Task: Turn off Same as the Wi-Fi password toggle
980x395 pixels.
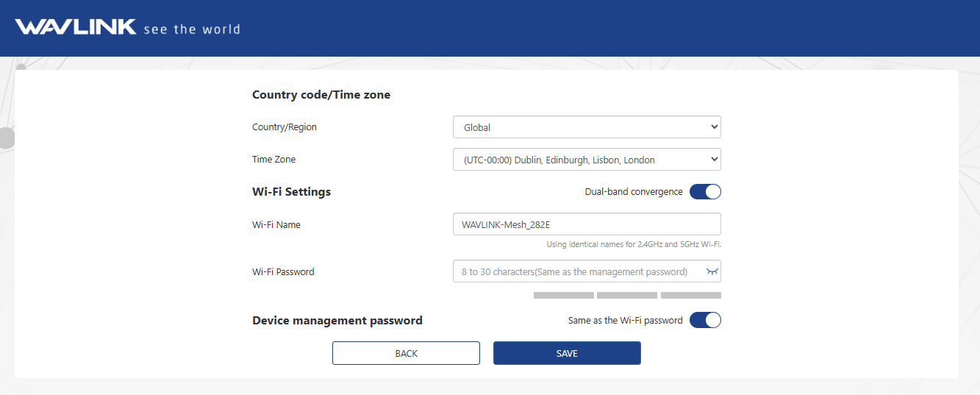Action: (x=705, y=320)
